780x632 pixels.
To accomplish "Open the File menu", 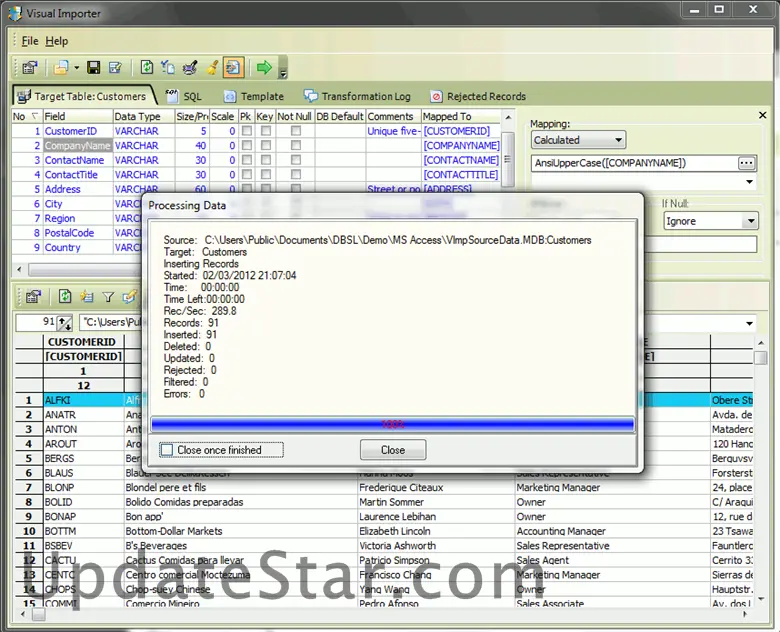I will click(x=30, y=41).
